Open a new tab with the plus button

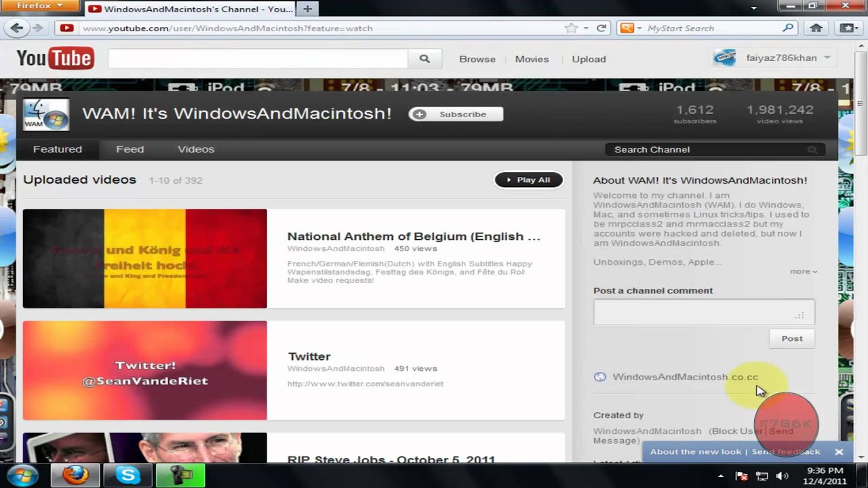point(307,9)
